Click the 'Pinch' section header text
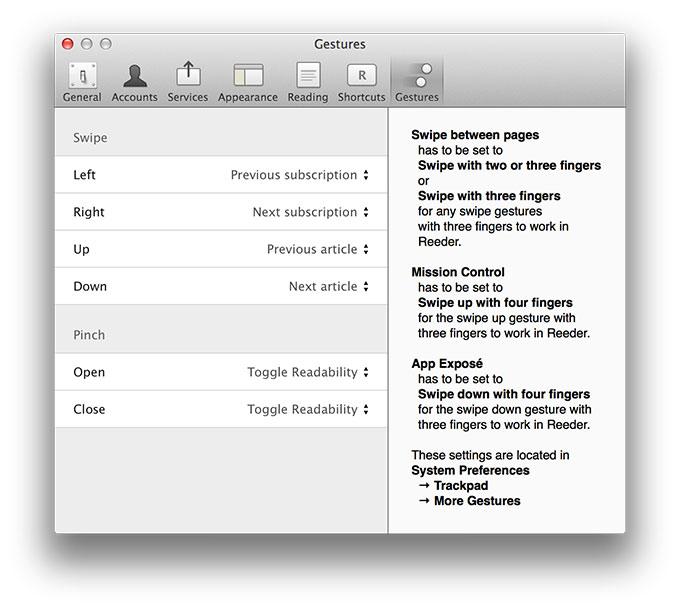The image size is (680, 609). [x=89, y=335]
